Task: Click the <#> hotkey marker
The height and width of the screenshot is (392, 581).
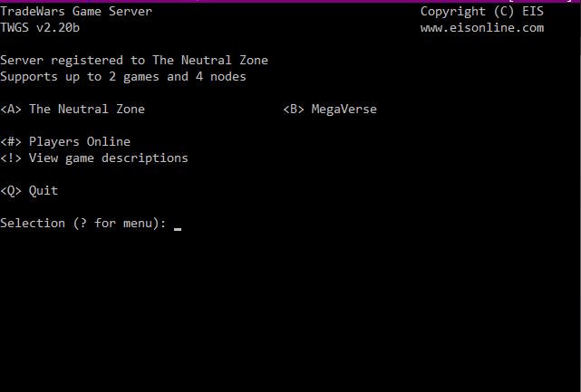Action: 11,142
